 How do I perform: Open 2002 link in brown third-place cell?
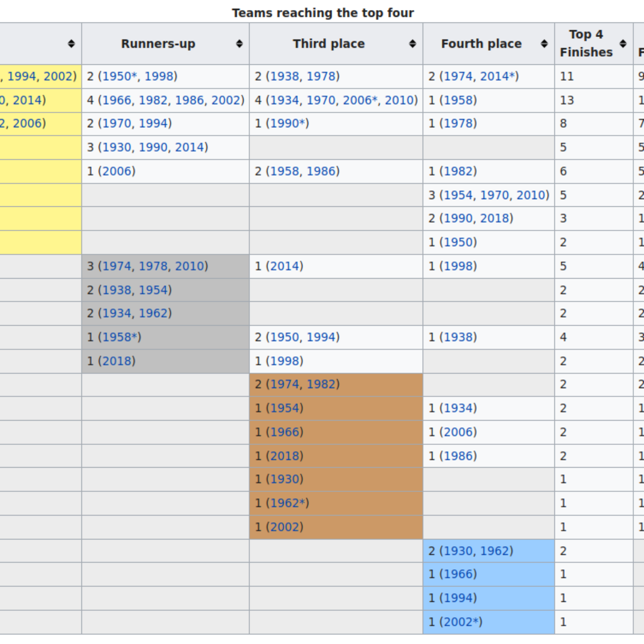pos(285,527)
